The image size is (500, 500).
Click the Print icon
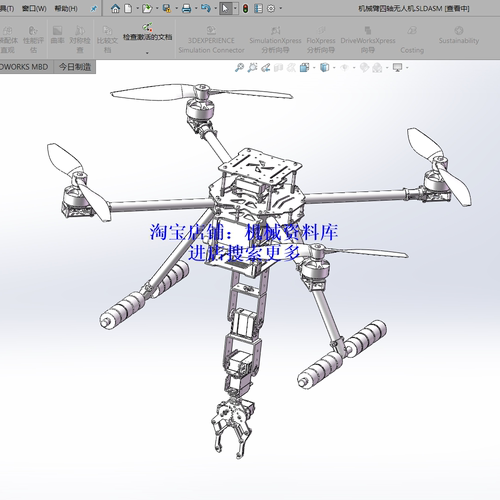pyautogui.click(x=187, y=9)
